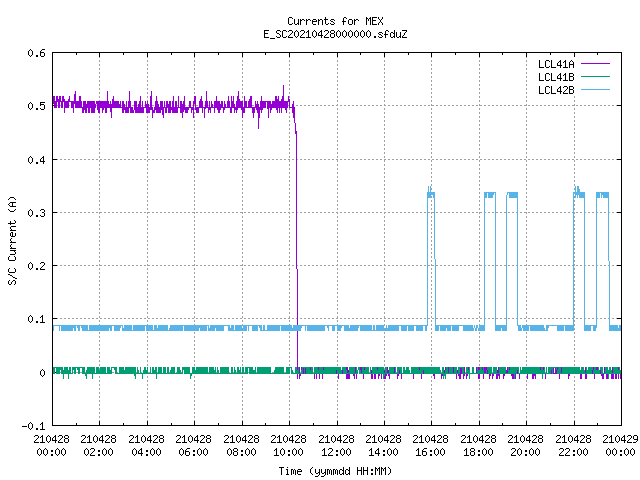The image size is (640, 480).
Task: Click the chart title "Currents for MEX"
Action: point(335,21)
